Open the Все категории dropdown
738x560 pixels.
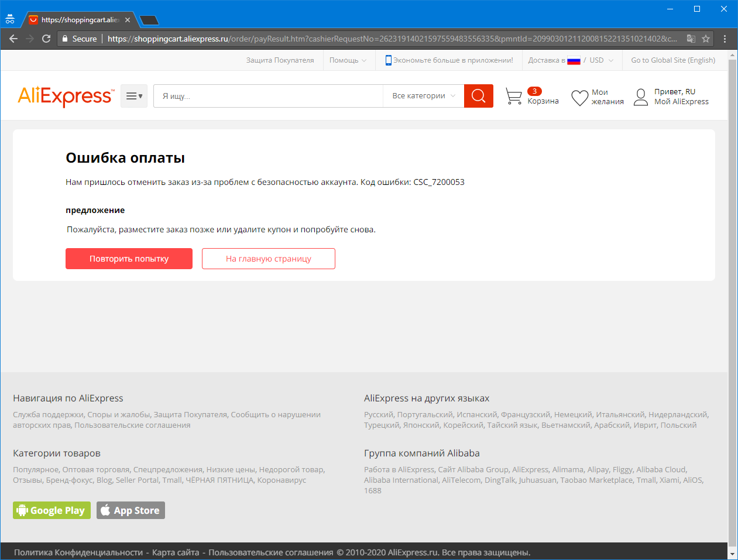(x=424, y=96)
